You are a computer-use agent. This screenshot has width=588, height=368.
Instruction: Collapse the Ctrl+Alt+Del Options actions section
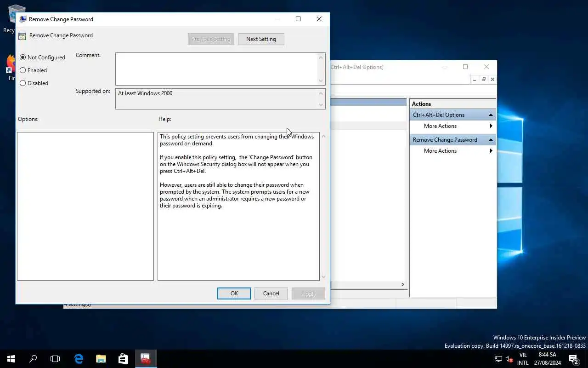(x=491, y=115)
